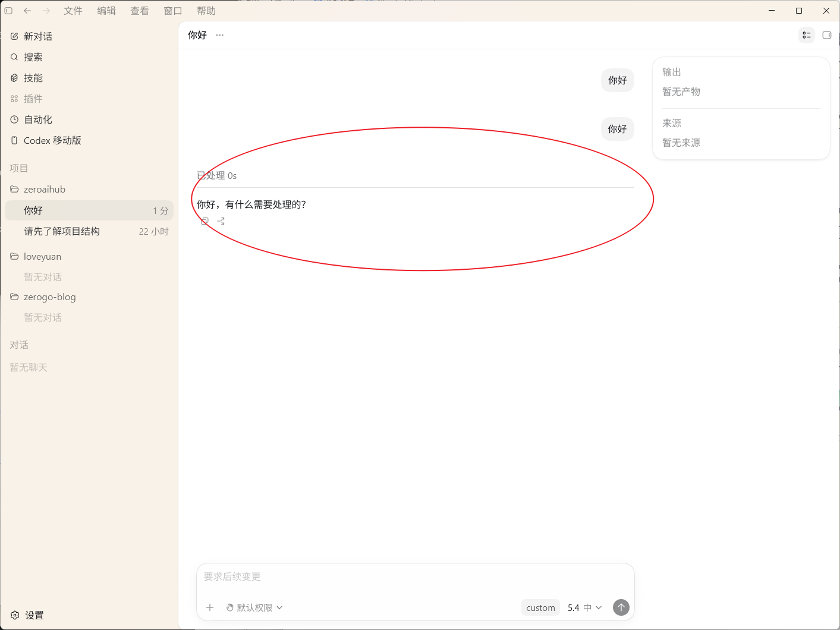Viewport: 840px width, 630px height.
Task: Click the 来源 heading in side panel
Action: (x=672, y=123)
